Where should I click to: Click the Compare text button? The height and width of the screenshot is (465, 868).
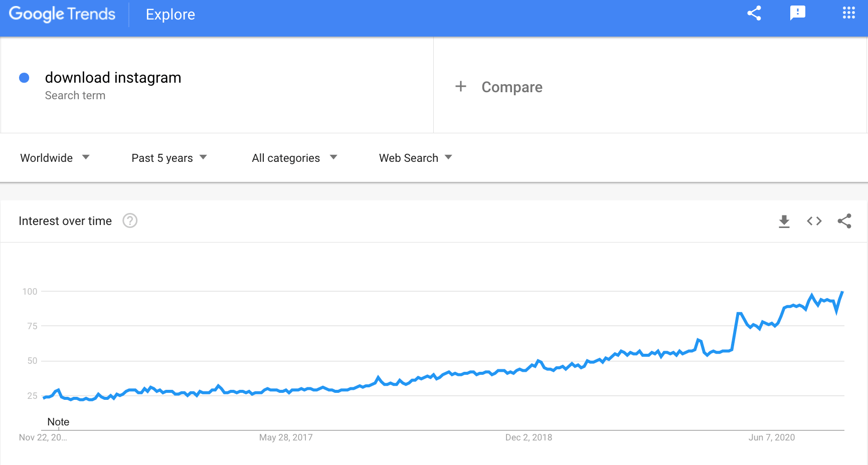[512, 87]
